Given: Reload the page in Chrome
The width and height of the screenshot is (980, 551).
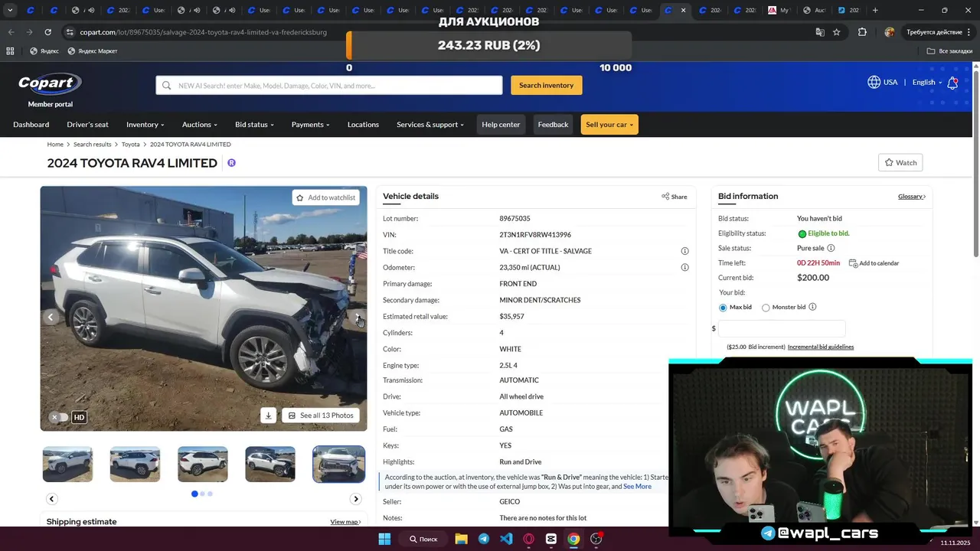Looking at the screenshot, I should (48, 32).
